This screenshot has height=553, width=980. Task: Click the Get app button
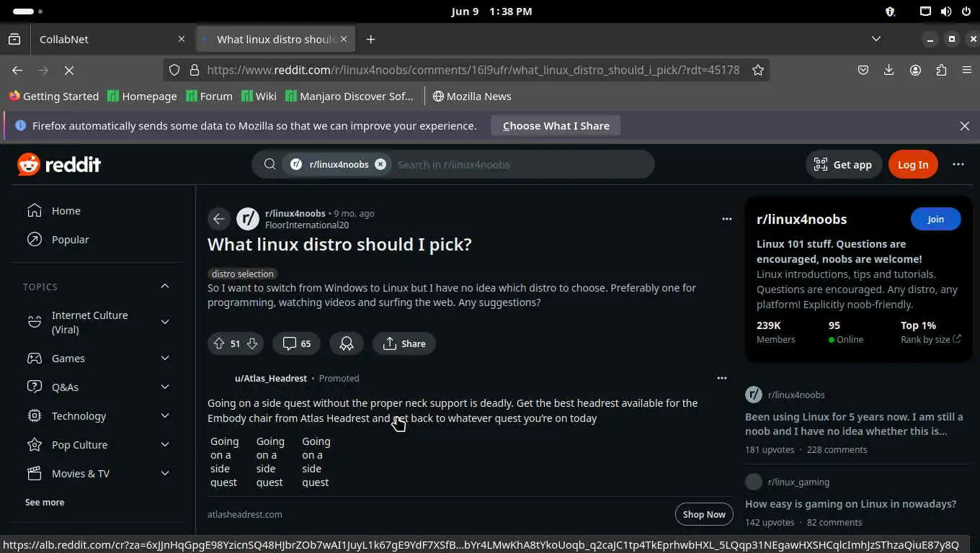(842, 164)
